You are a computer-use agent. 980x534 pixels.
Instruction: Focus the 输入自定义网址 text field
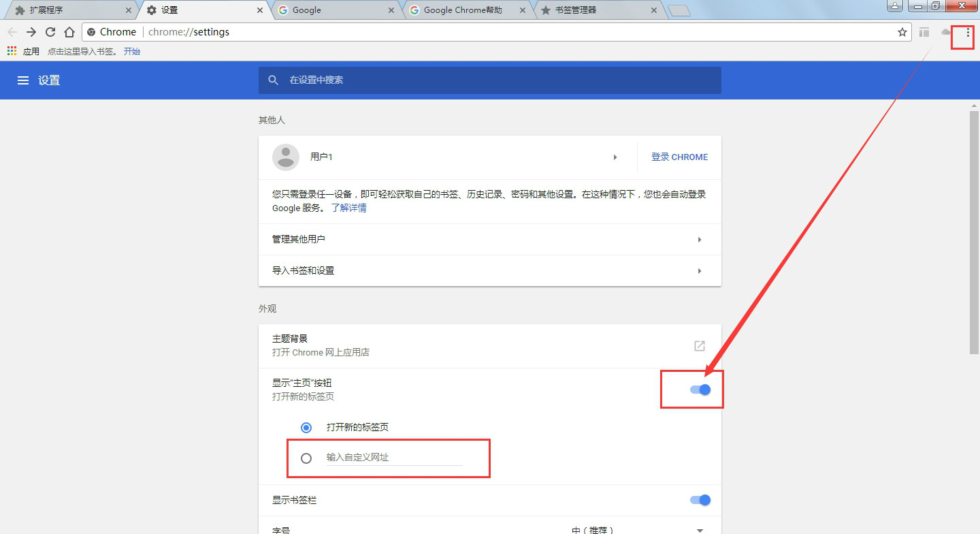pyautogui.click(x=395, y=458)
